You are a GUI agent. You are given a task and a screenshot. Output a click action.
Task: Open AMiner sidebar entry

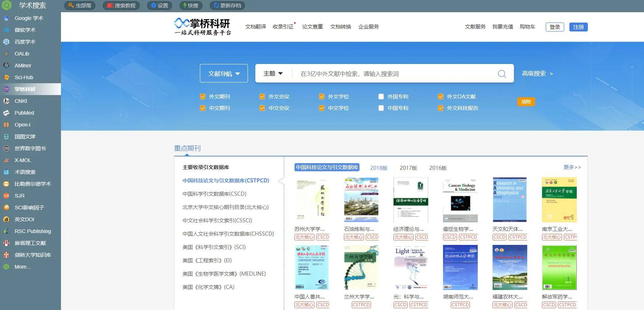pos(23,65)
